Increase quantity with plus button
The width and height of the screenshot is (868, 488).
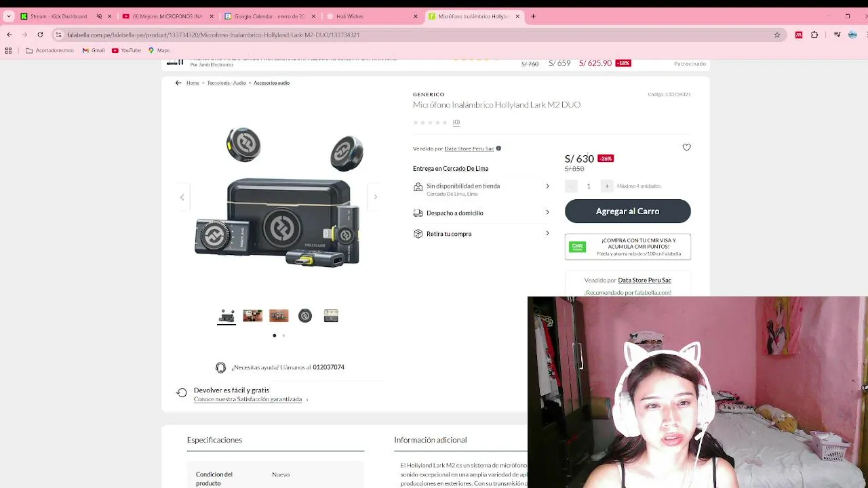click(x=607, y=186)
